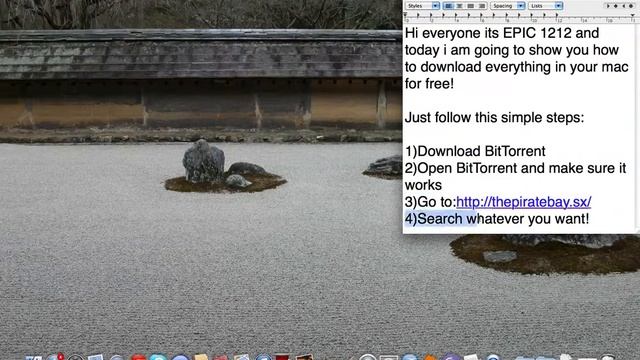This screenshot has width=640, height=360.
Task: Align text left with the first alignment button
Action: (448, 6)
